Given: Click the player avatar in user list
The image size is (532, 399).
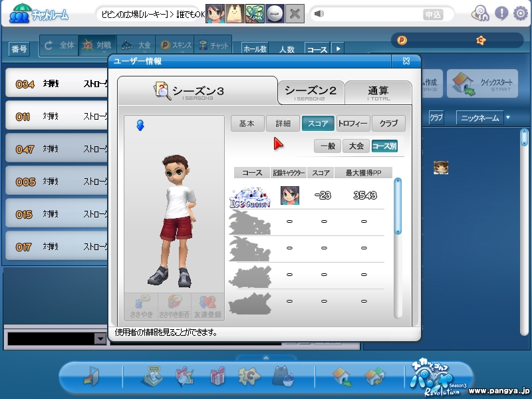Looking at the screenshot, I should 441,168.
